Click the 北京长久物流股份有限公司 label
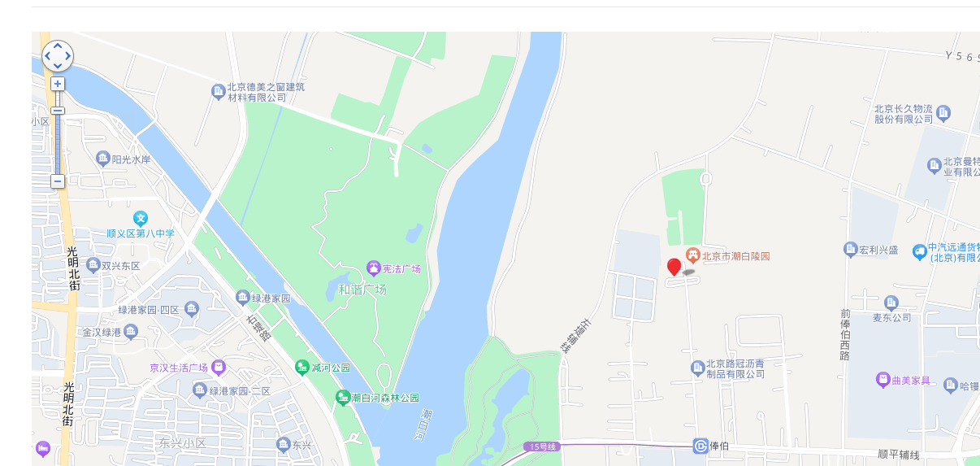Screen dimensions: 980x466 904,114
